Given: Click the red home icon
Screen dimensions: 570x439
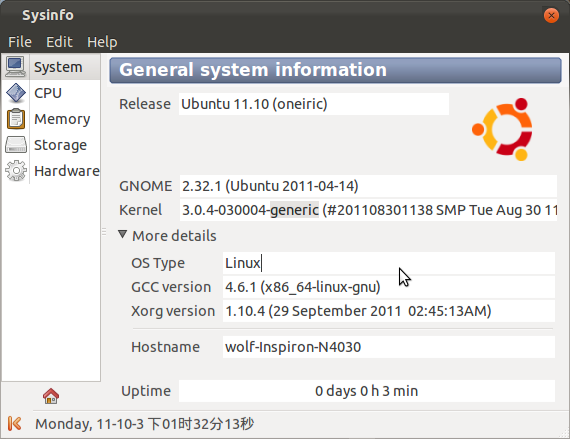Looking at the screenshot, I should 51,396.
